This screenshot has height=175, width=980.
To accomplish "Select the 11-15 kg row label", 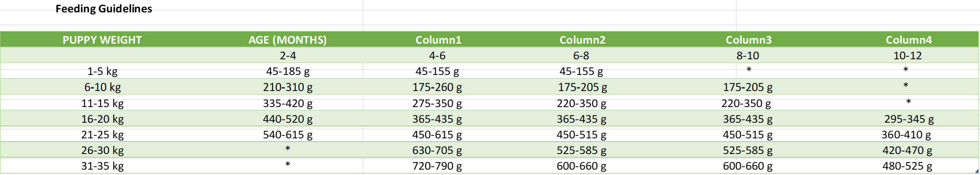I will (102, 103).
